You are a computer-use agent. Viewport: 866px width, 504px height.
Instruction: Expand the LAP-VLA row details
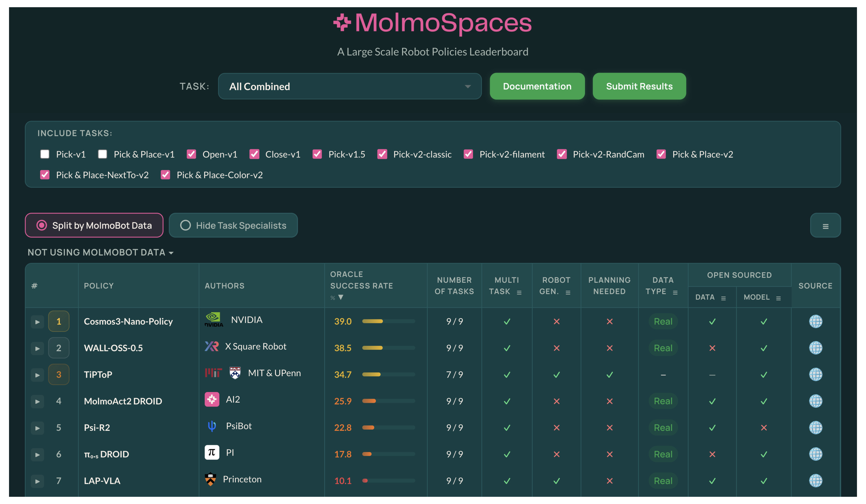click(38, 481)
